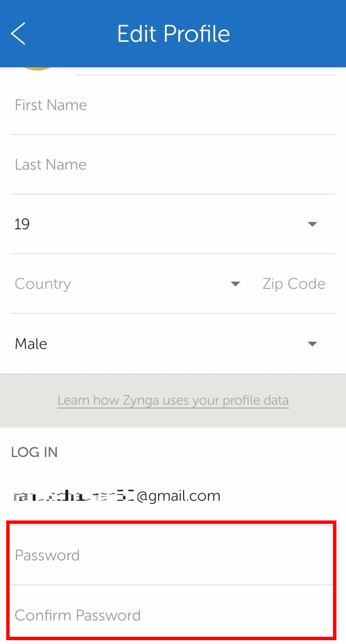346x644 pixels.
Task: Click the arrow icon beside age 19
Action: click(x=312, y=224)
